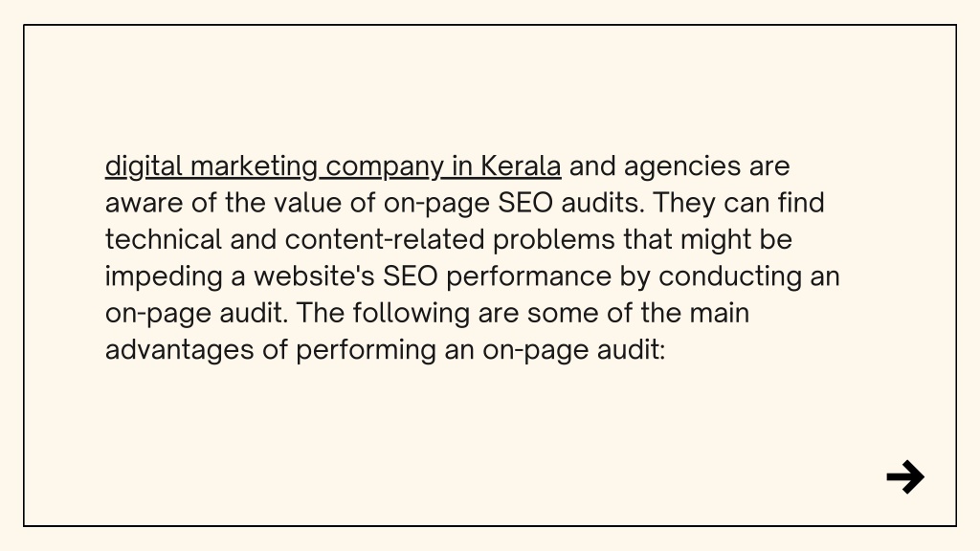Click the line starting 'technical and content-related'
This screenshot has width=980, height=551.
tap(449, 240)
